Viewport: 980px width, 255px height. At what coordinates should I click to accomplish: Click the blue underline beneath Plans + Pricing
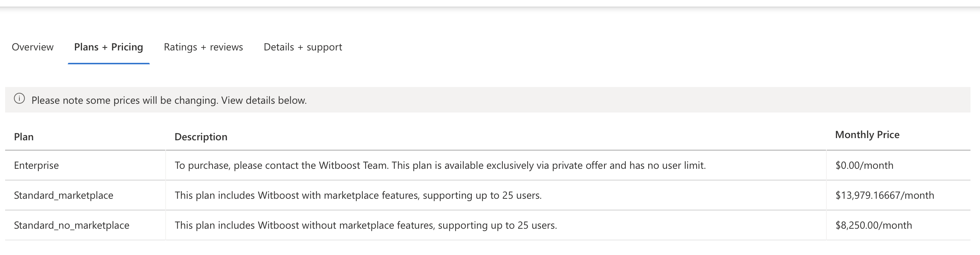pyautogui.click(x=109, y=64)
